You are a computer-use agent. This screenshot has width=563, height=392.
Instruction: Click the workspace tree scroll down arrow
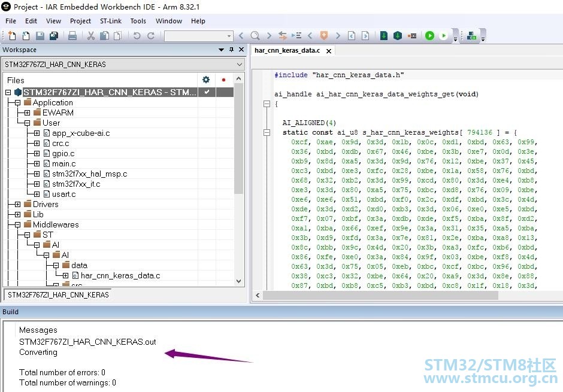pos(239,281)
